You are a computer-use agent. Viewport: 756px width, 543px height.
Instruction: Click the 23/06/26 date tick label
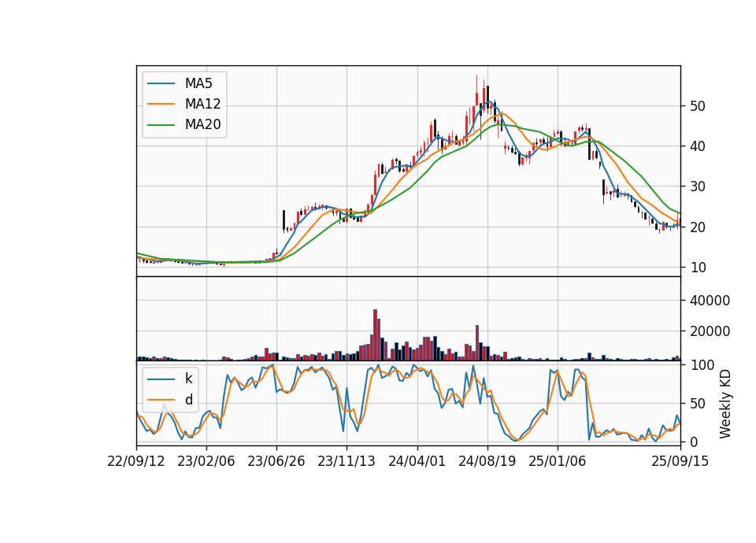click(x=276, y=461)
